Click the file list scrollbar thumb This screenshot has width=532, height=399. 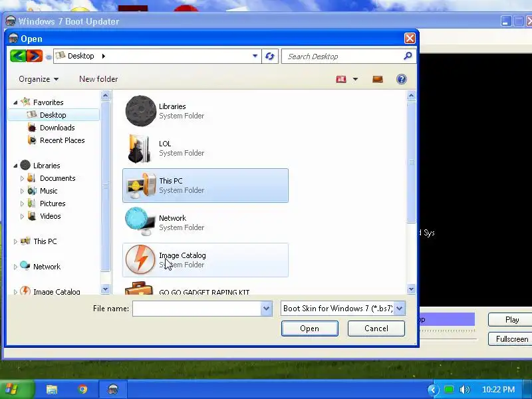pos(411,162)
